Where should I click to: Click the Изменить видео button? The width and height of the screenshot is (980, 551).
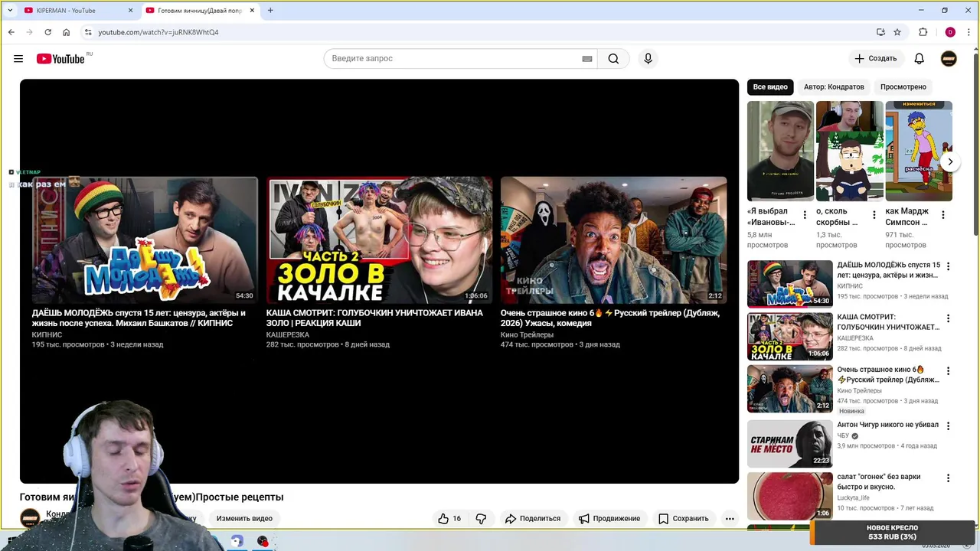(x=244, y=519)
